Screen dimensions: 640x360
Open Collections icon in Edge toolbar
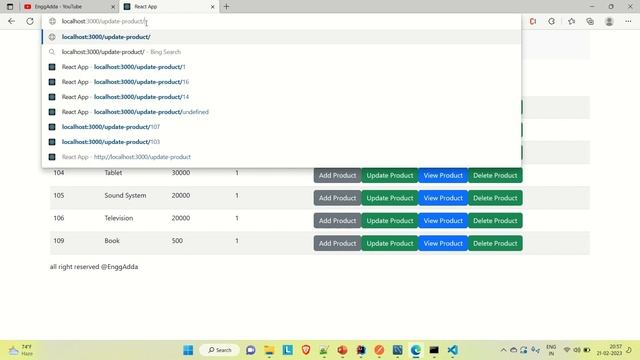(590, 21)
